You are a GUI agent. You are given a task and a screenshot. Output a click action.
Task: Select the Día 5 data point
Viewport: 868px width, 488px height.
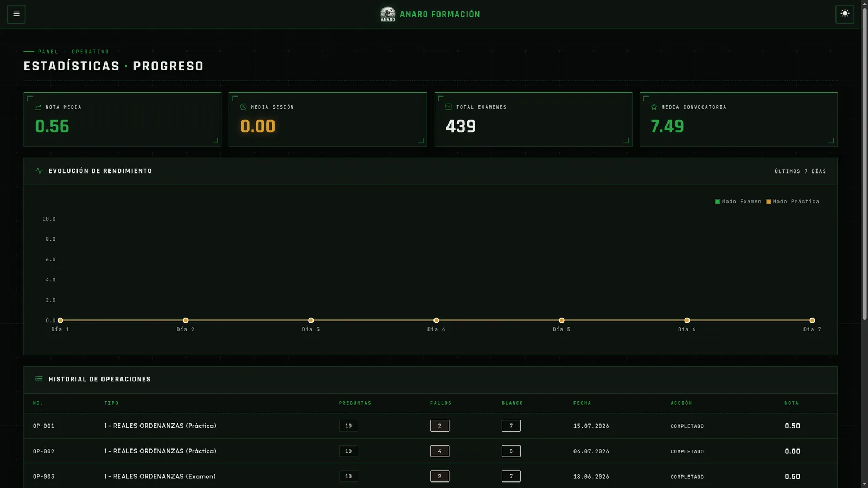[x=561, y=320]
